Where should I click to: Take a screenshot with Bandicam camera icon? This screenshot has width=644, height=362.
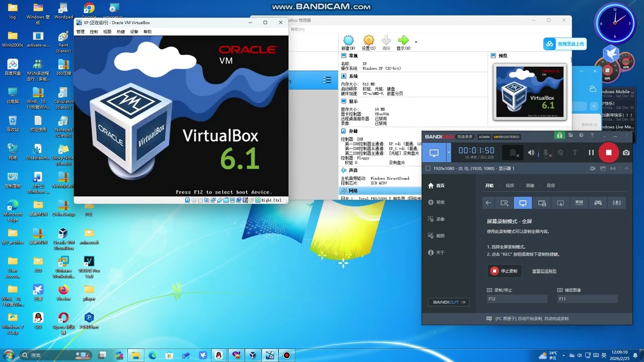tap(626, 152)
